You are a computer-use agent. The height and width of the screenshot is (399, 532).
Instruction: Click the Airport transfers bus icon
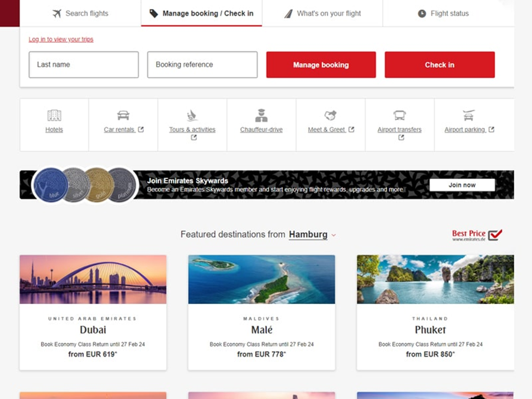pos(399,115)
